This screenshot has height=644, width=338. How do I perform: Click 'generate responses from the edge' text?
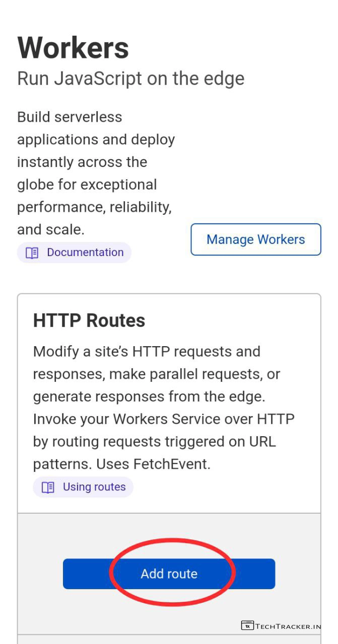coord(149,396)
